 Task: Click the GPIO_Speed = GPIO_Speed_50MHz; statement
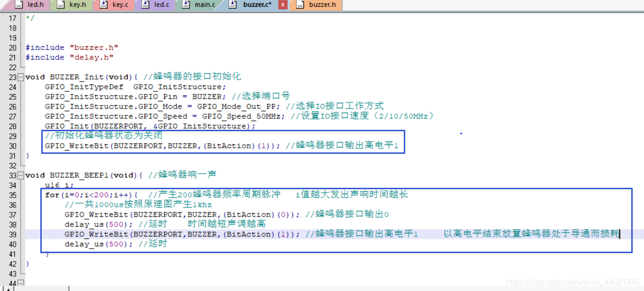(166, 116)
